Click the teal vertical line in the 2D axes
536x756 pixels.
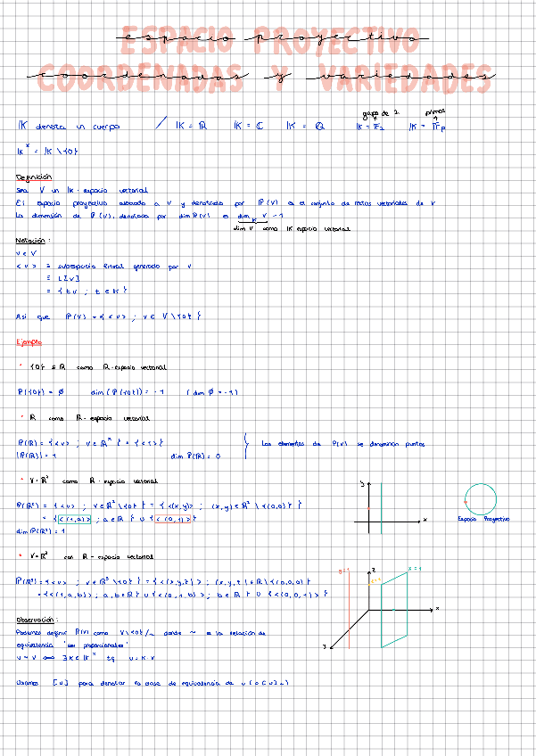[381, 507]
